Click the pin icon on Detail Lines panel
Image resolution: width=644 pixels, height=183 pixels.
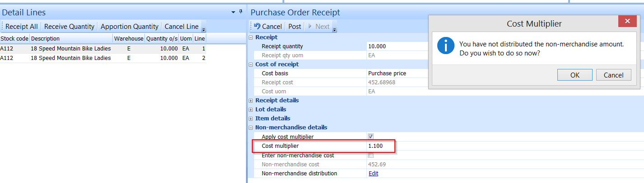(241, 12)
